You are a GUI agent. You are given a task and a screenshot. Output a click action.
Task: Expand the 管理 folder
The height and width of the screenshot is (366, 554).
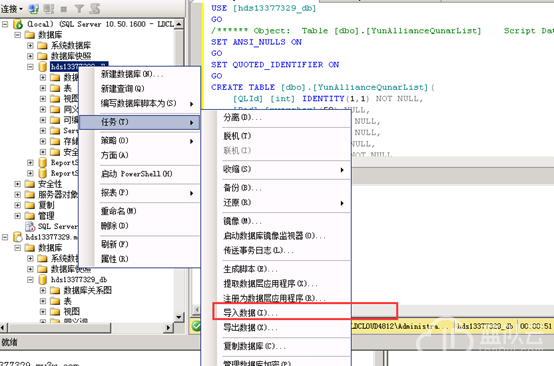[18, 216]
